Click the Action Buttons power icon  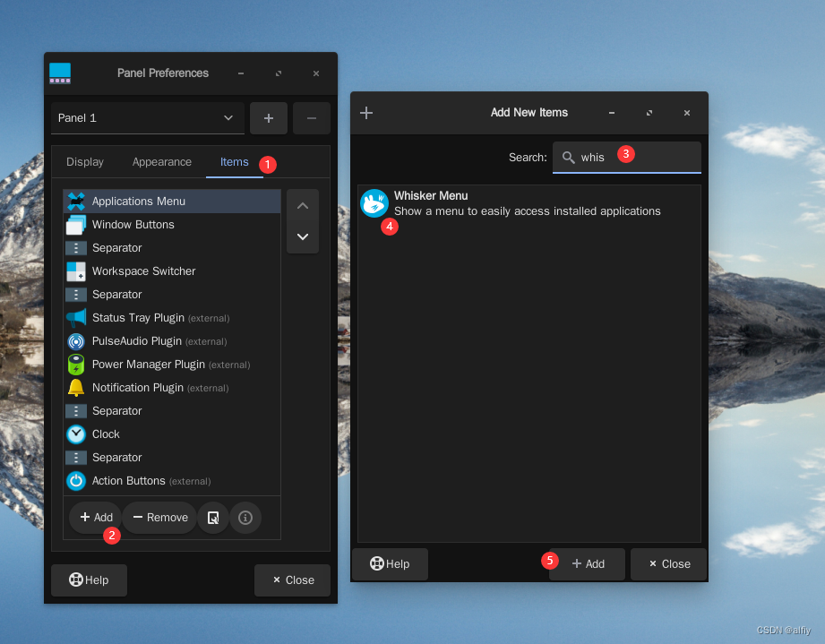click(76, 481)
